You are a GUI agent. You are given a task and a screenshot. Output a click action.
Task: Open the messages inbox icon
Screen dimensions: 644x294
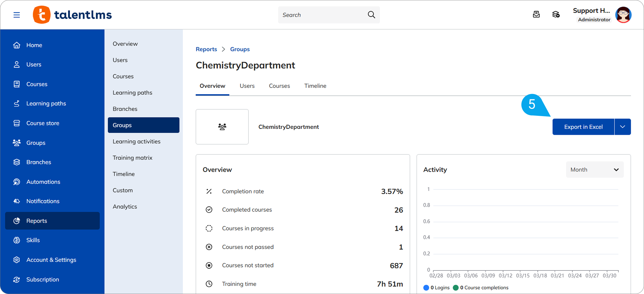coord(536,15)
